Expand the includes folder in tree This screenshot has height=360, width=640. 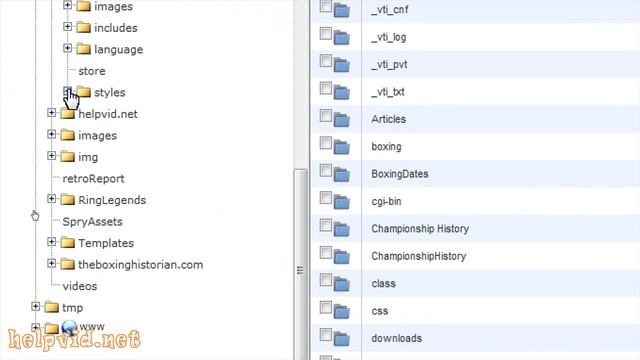(67, 27)
